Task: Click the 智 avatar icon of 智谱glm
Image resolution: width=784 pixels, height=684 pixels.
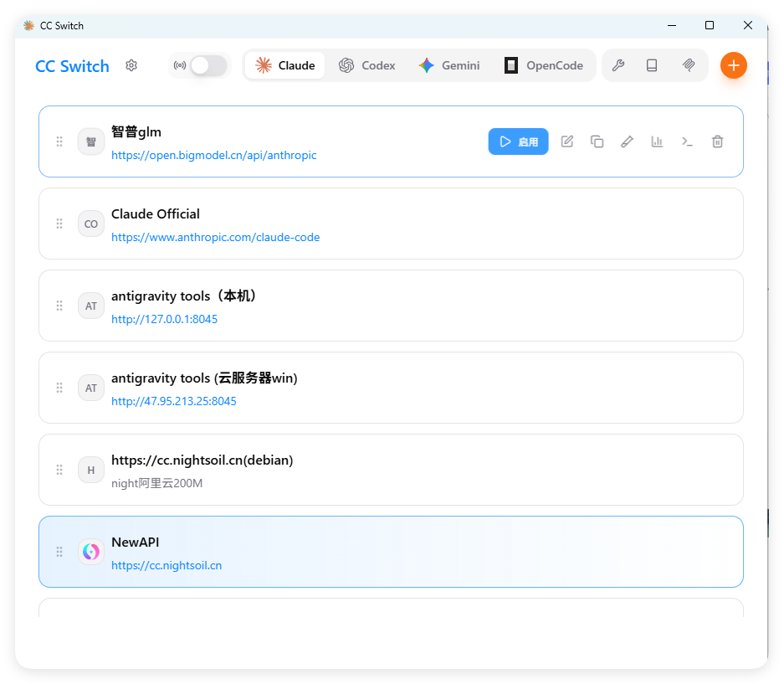Action: (91, 142)
